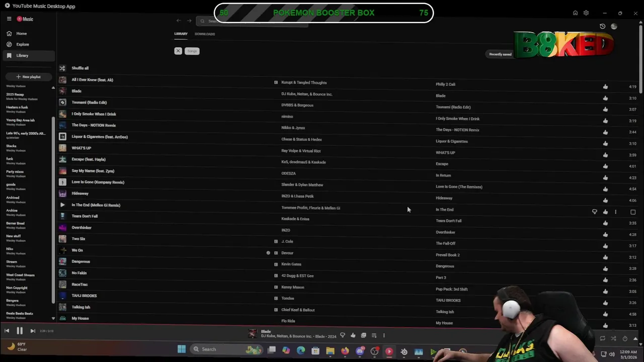The width and height of the screenshot is (644, 362).
Task: Open Windows Start menu
Action: (182, 349)
